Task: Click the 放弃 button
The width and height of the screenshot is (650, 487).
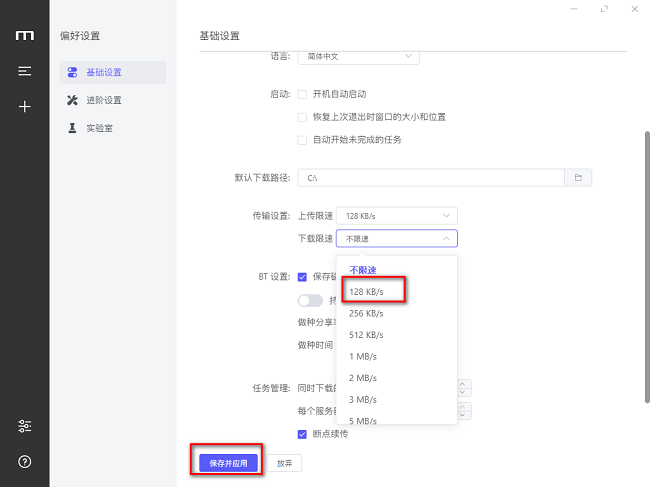Action: click(285, 463)
